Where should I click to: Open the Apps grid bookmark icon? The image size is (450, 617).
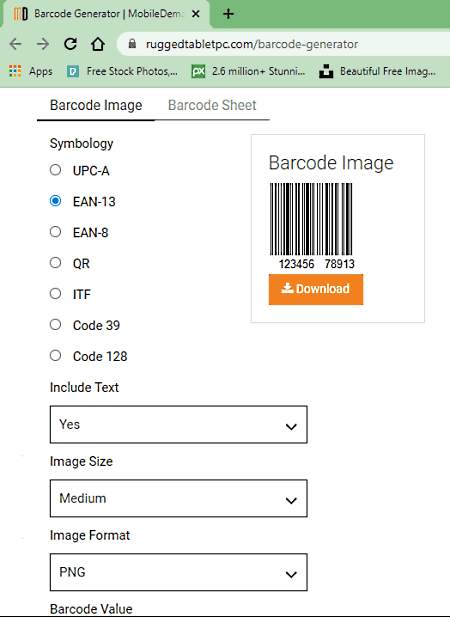click(15, 71)
